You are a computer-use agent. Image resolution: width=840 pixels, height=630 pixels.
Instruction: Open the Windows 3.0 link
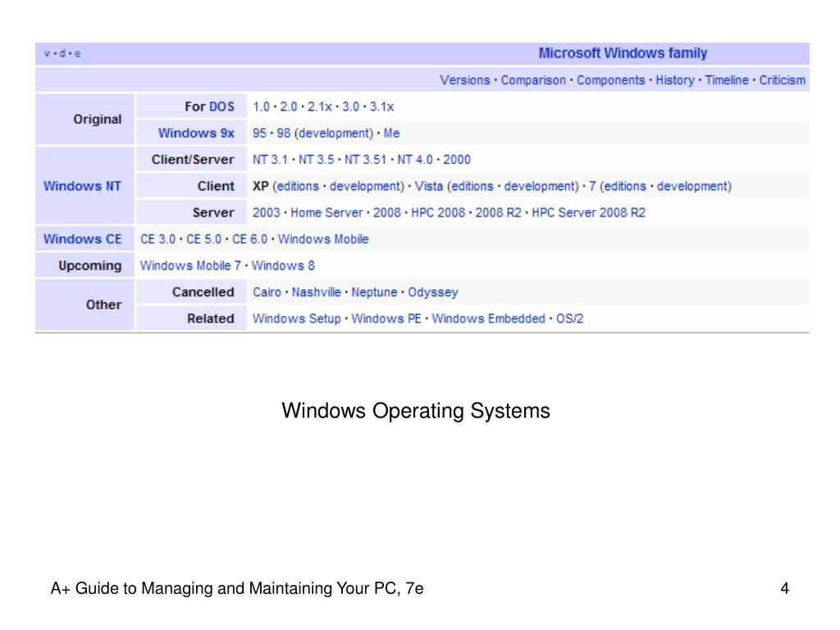(x=350, y=107)
